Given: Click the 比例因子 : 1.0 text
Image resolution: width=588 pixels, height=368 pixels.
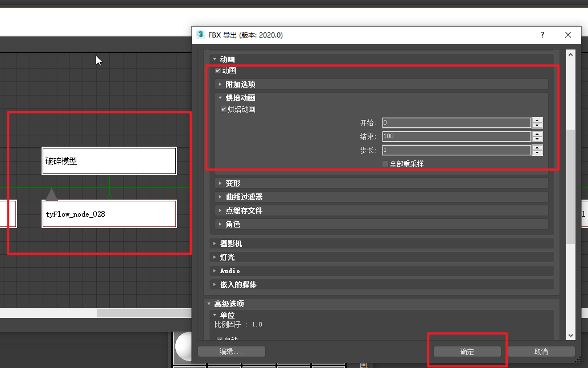Looking at the screenshot, I should (x=238, y=325).
